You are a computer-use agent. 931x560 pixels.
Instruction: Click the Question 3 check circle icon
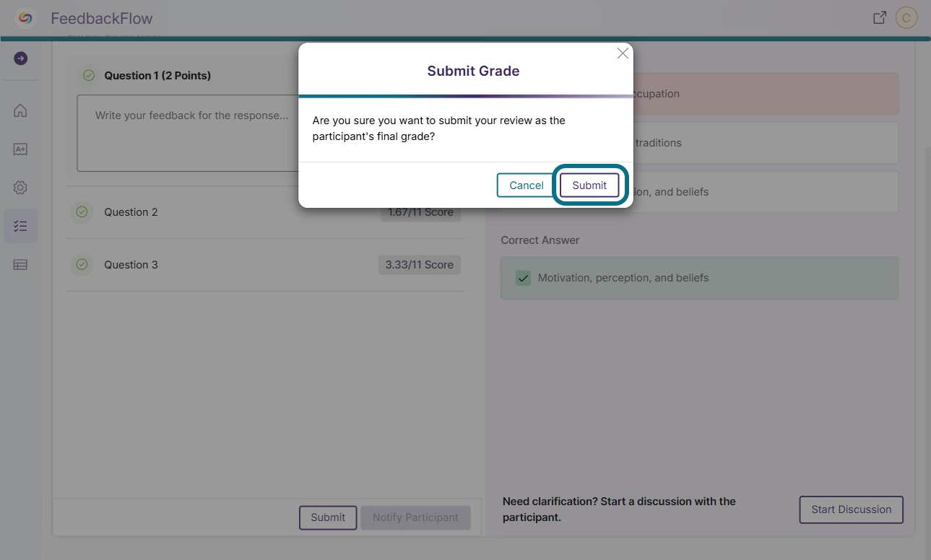coord(82,265)
